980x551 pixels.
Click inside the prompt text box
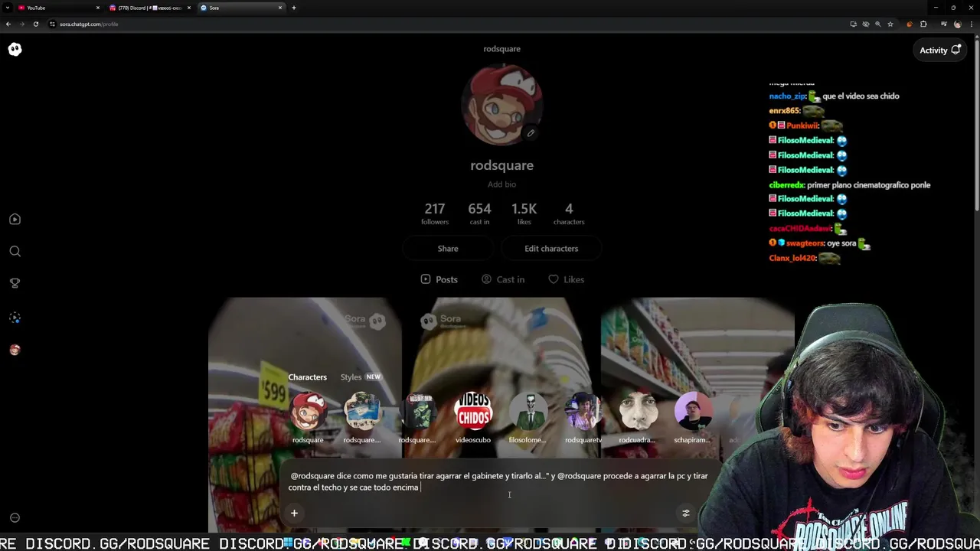[498, 482]
